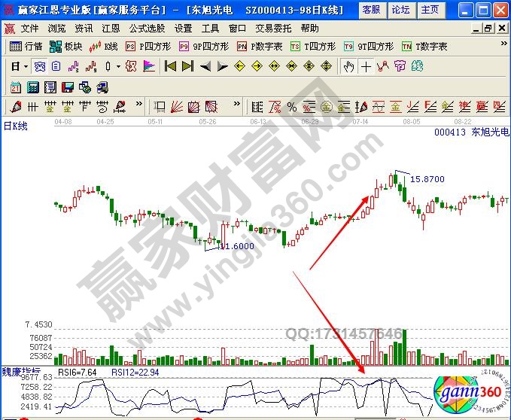Screen dimensions: 511x420
Task: Expand the 日 period dropdown
Action: pyautogui.click(x=20, y=66)
